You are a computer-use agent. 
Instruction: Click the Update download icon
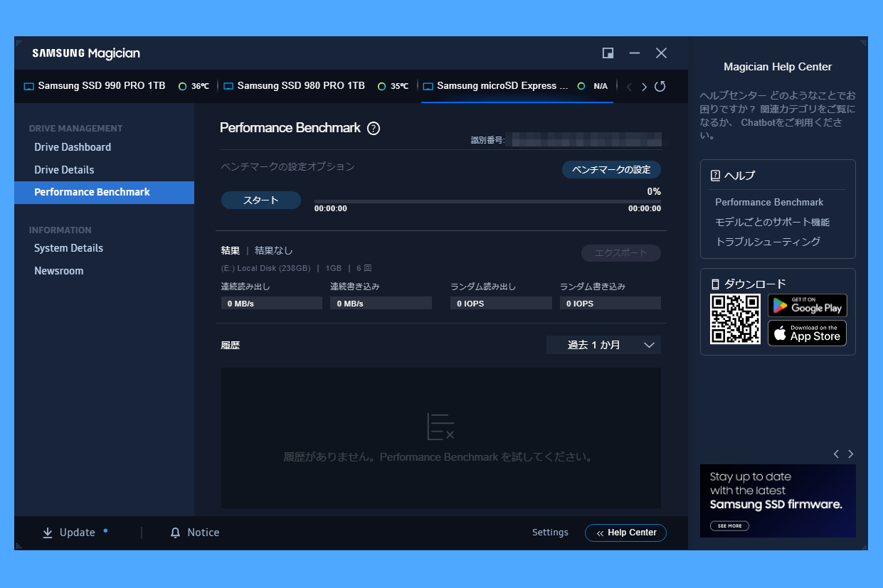coord(48,533)
